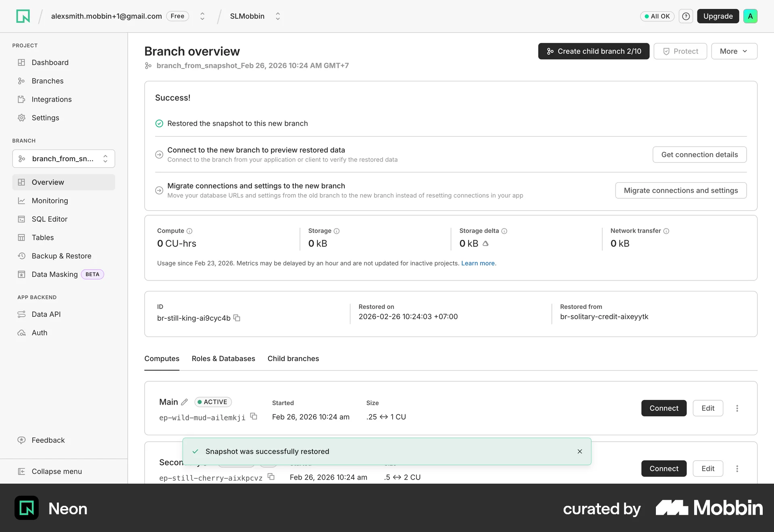Open the user avatar A menu

click(x=750, y=16)
